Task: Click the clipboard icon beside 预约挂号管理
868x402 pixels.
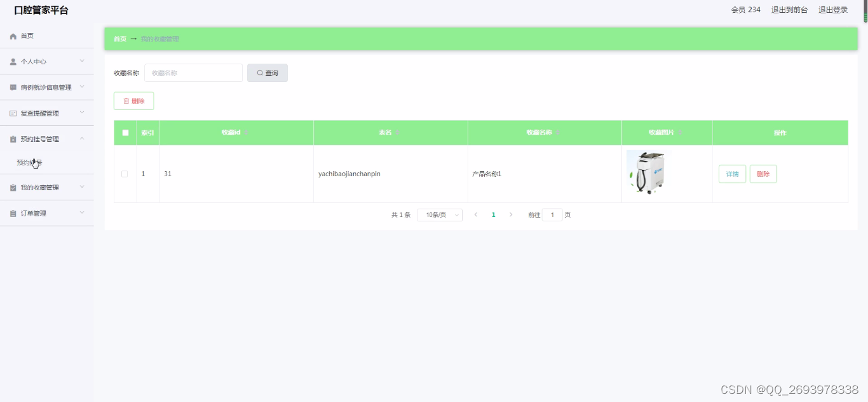Action: (13, 139)
